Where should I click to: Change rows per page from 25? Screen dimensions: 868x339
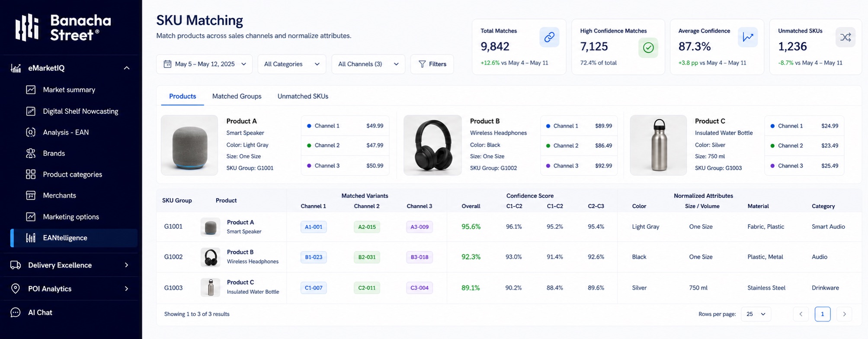(x=756, y=314)
